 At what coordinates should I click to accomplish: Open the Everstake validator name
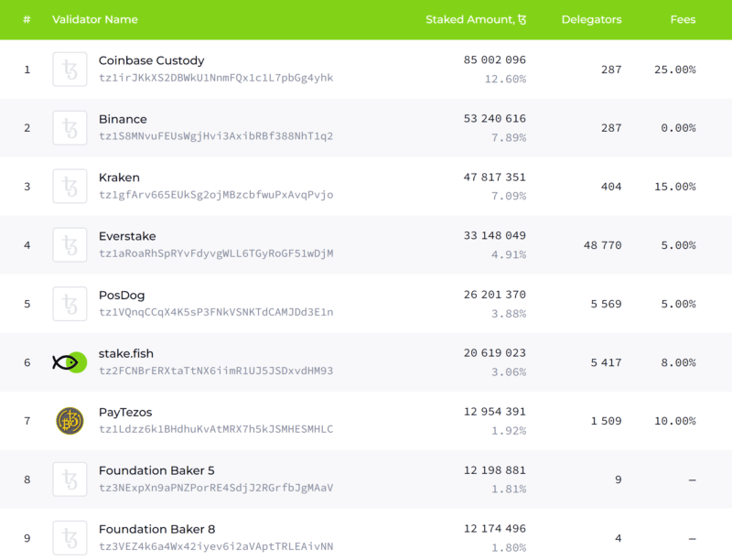coord(127,236)
